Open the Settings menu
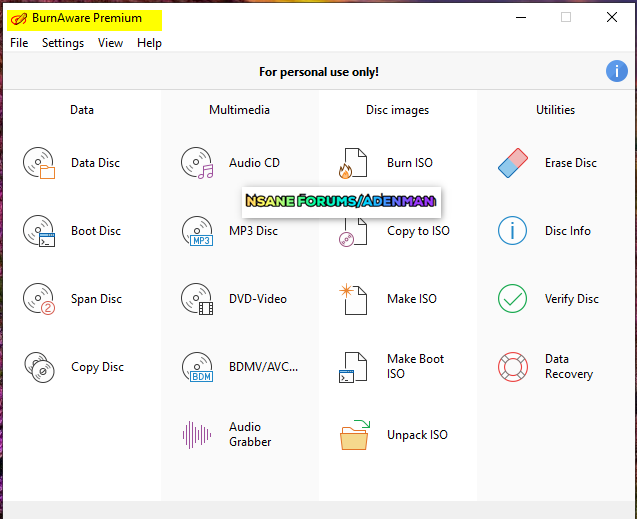The image size is (637, 519). point(63,43)
